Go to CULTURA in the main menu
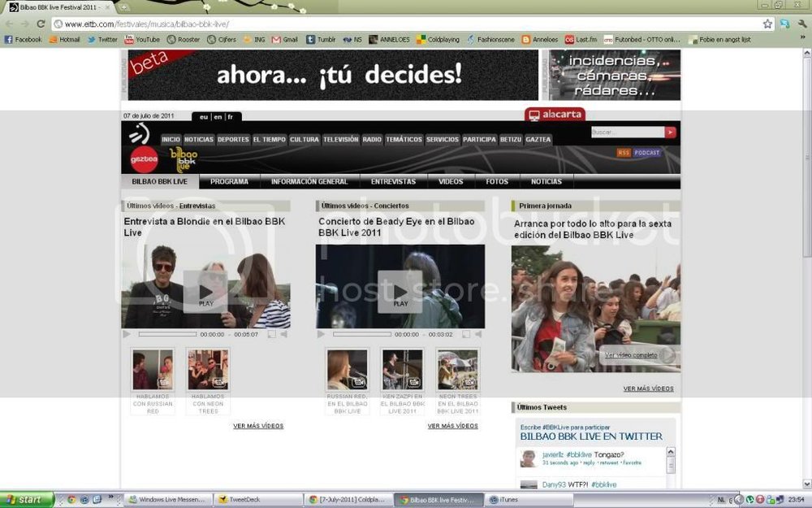Image resolution: width=812 pixels, height=508 pixels. (304, 140)
